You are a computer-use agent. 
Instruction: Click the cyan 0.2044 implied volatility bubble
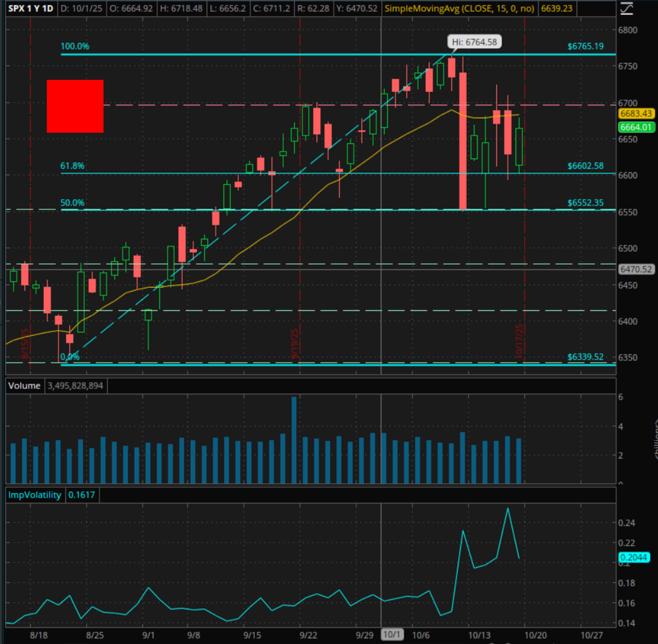point(634,557)
